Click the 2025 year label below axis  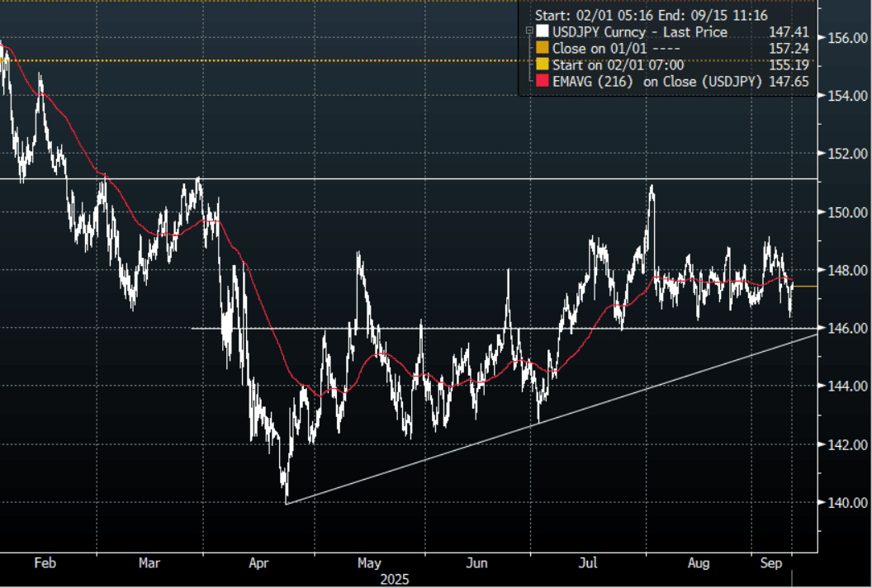coord(394,580)
